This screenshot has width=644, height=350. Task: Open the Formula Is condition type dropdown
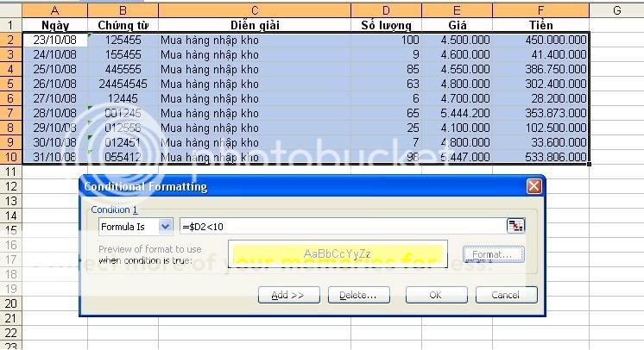tap(166, 226)
